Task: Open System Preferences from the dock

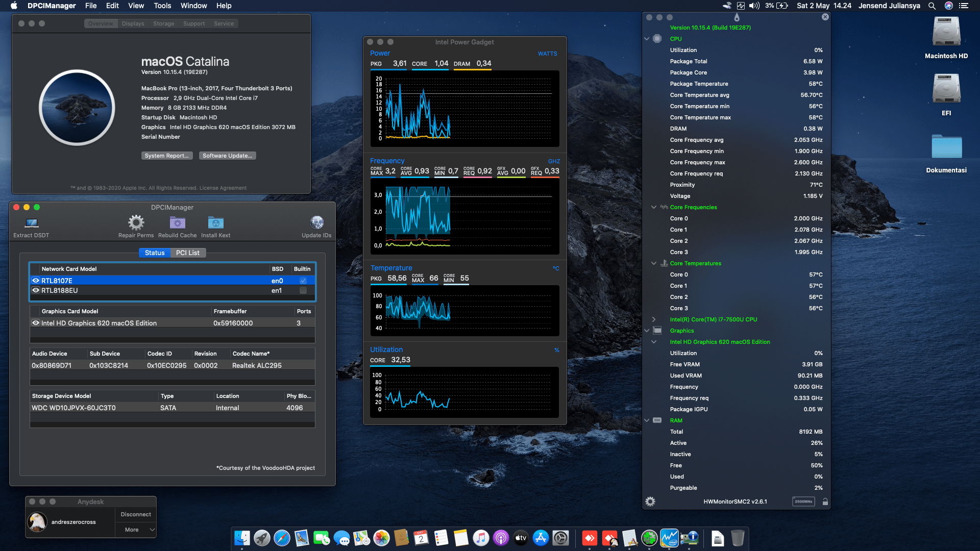Action: tap(560, 538)
